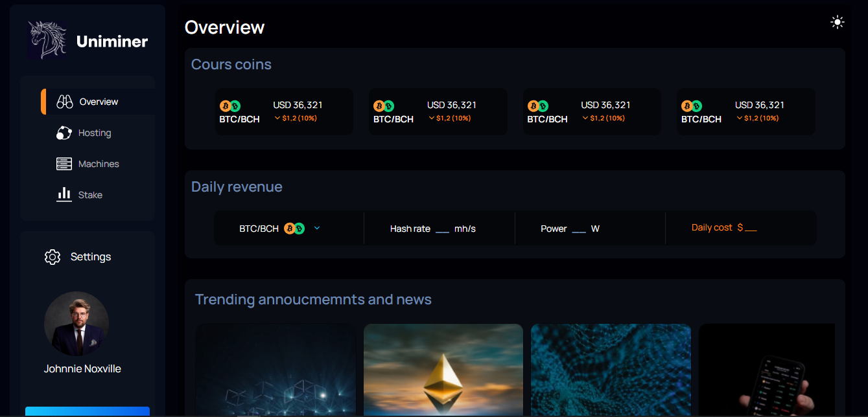Click the binoculars Overview icon
868x417 pixels.
[64, 102]
